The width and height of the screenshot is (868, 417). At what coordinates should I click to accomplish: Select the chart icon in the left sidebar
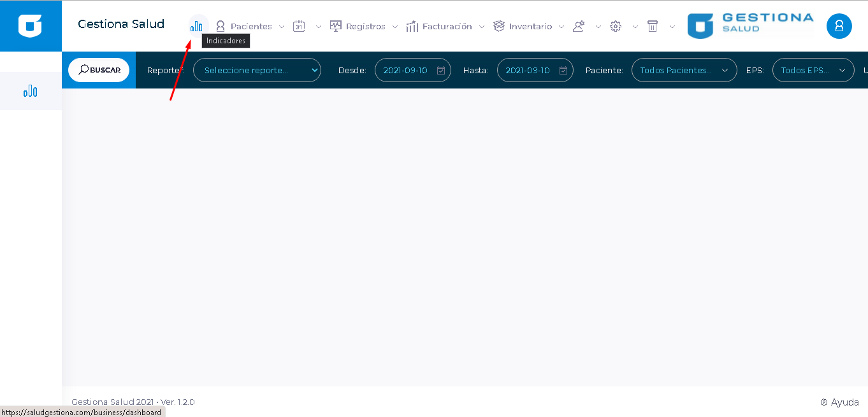click(30, 91)
